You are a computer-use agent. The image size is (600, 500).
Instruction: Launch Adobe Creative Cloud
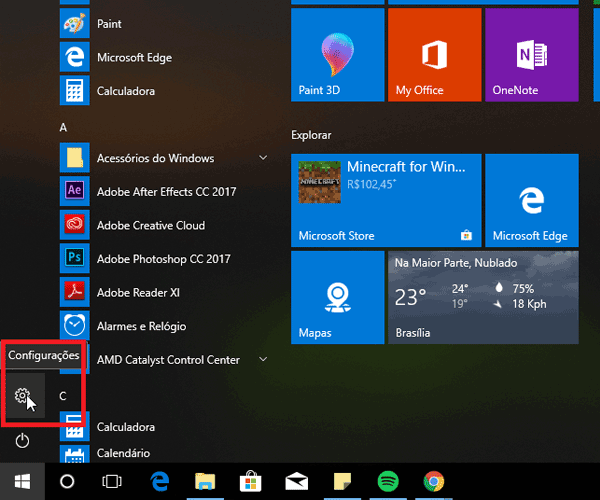click(165, 225)
